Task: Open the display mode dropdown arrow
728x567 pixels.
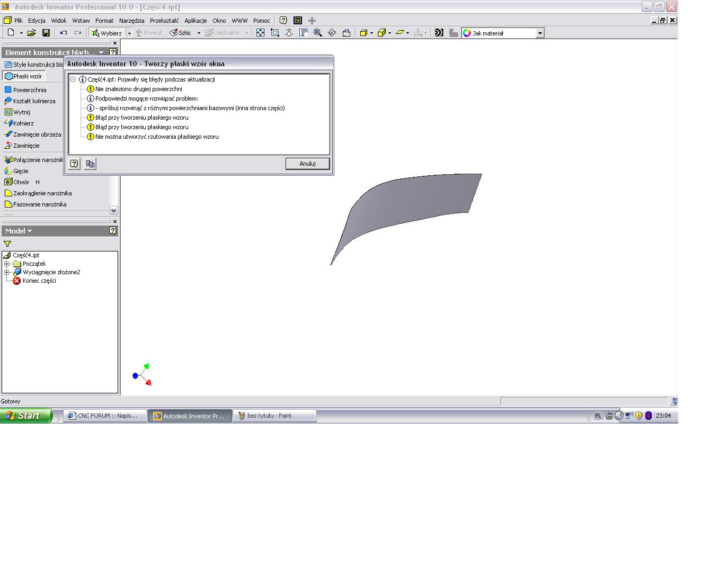Action: 371,33
